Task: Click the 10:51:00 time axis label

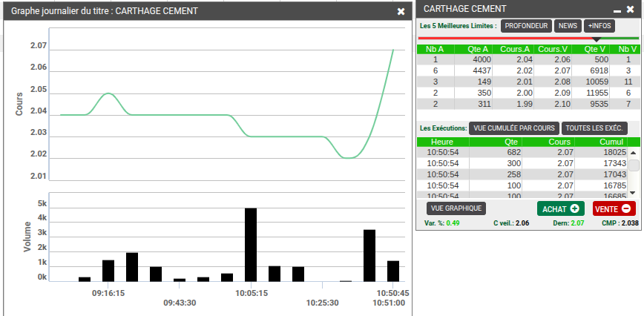Action: [x=389, y=303]
